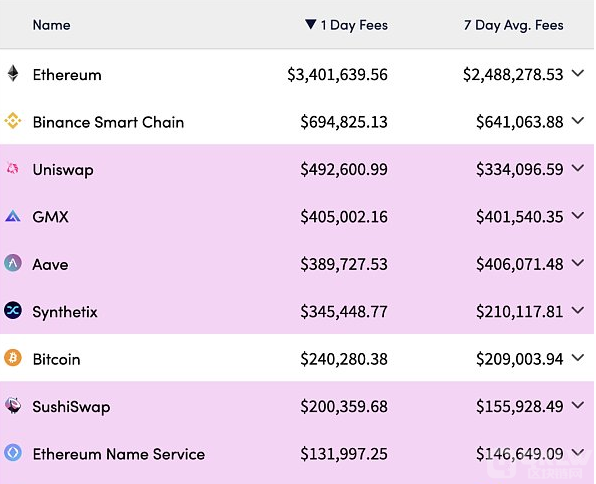Expand the SushiSwap row chevron

[578, 405]
